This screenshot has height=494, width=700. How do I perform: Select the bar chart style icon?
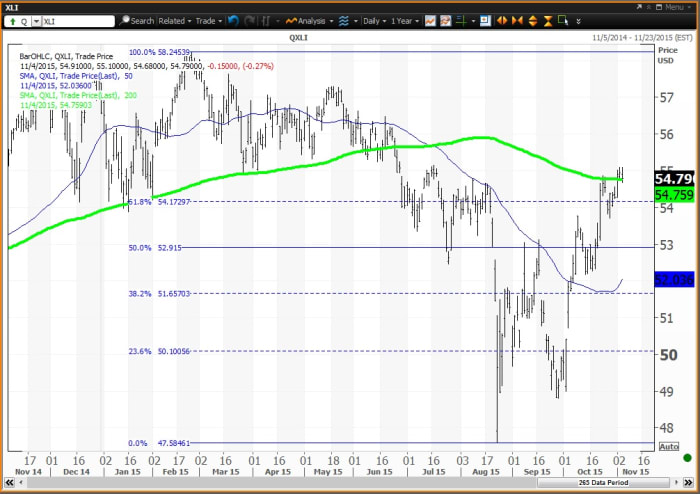tap(266, 21)
